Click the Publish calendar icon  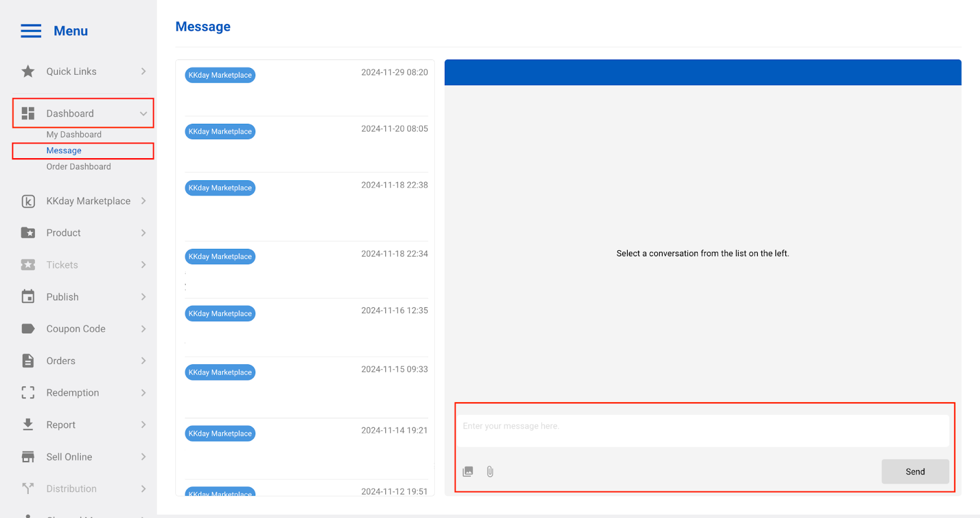pyautogui.click(x=28, y=297)
